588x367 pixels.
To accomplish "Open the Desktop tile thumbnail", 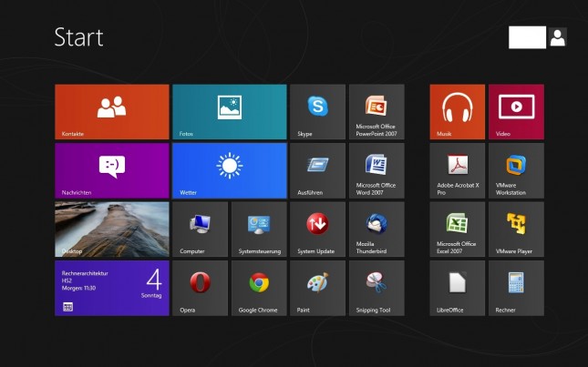I will [112, 229].
